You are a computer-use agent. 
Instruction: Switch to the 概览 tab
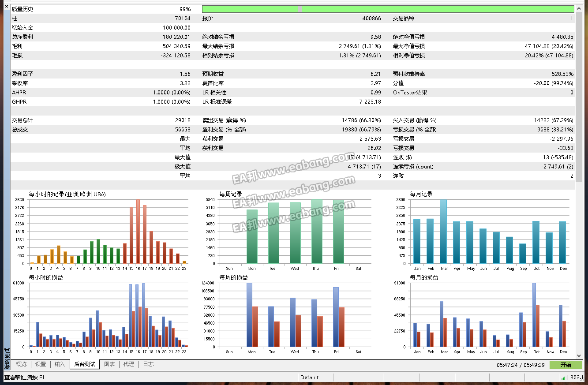[x=21, y=364]
